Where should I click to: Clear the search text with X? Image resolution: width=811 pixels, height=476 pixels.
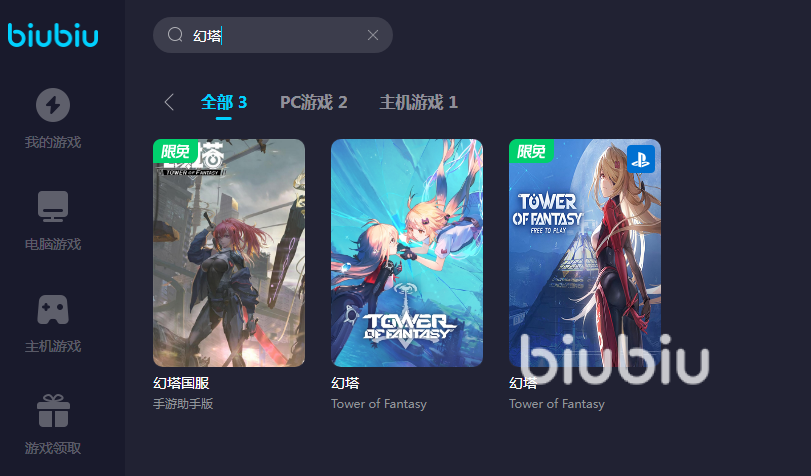tap(372, 35)
